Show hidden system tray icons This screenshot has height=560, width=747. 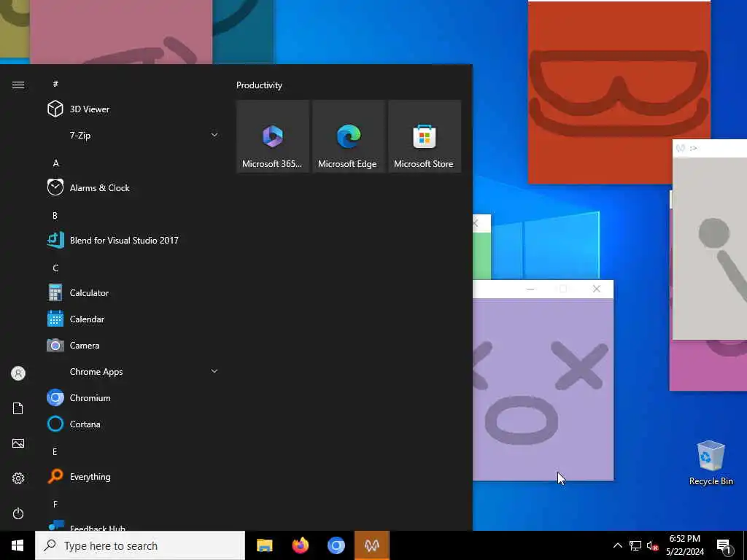pyautogui.click(x=617, y=545)
